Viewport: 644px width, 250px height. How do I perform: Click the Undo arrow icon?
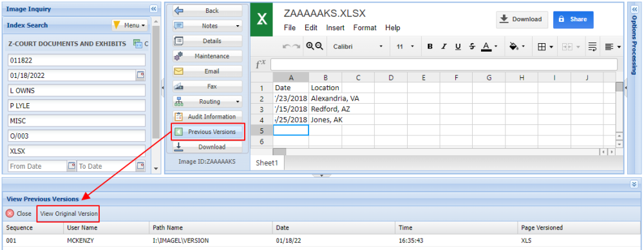(287, 46)
